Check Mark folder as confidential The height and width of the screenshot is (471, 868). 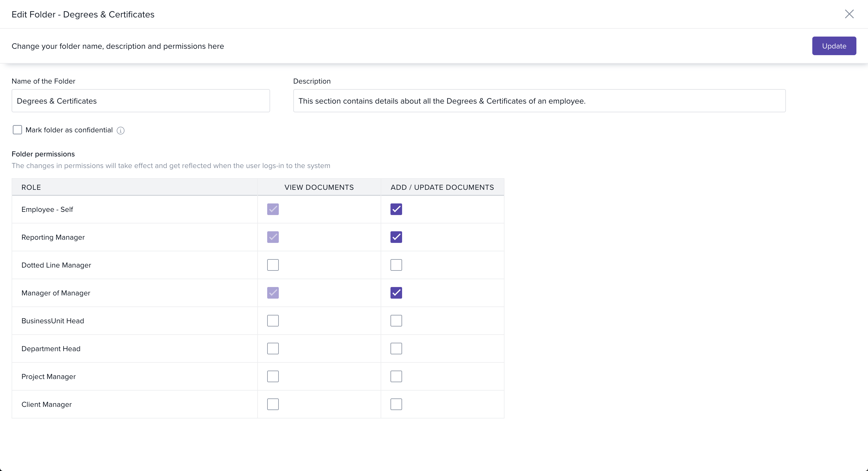click(17, 130)
